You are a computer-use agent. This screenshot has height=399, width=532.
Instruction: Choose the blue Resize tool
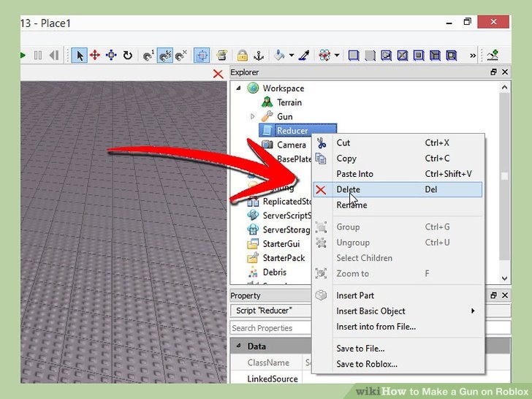tap(111, 55)
